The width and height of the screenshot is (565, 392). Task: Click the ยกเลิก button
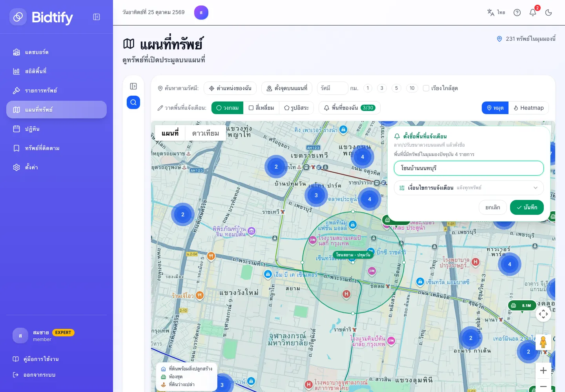click(493, 207)
